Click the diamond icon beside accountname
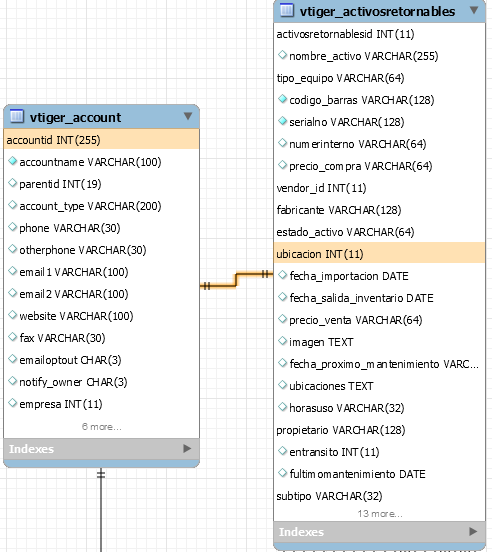 coord(12,161)
